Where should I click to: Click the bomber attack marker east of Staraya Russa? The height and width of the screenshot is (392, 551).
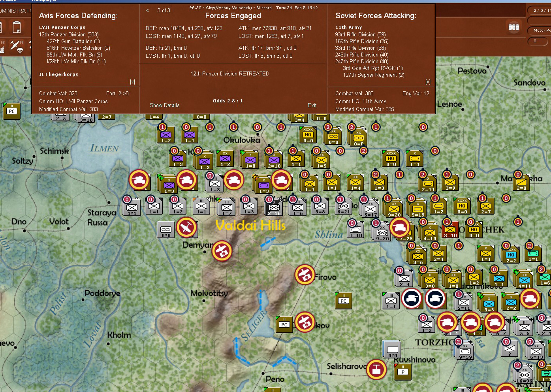coord(186,227)
